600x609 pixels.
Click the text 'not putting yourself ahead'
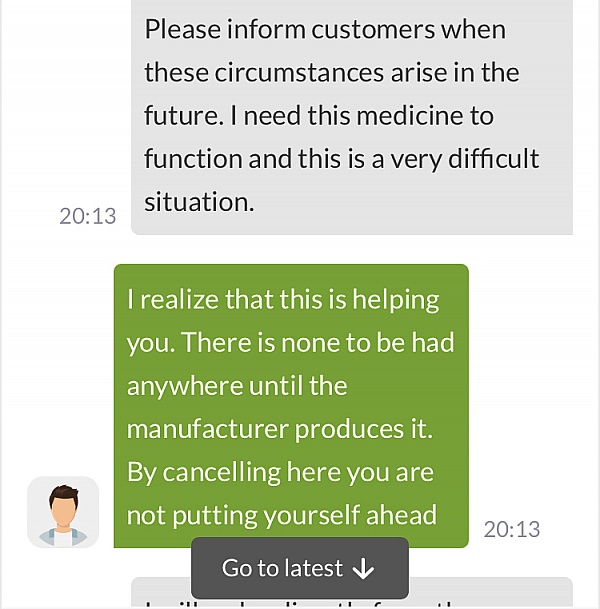[282, 516]
